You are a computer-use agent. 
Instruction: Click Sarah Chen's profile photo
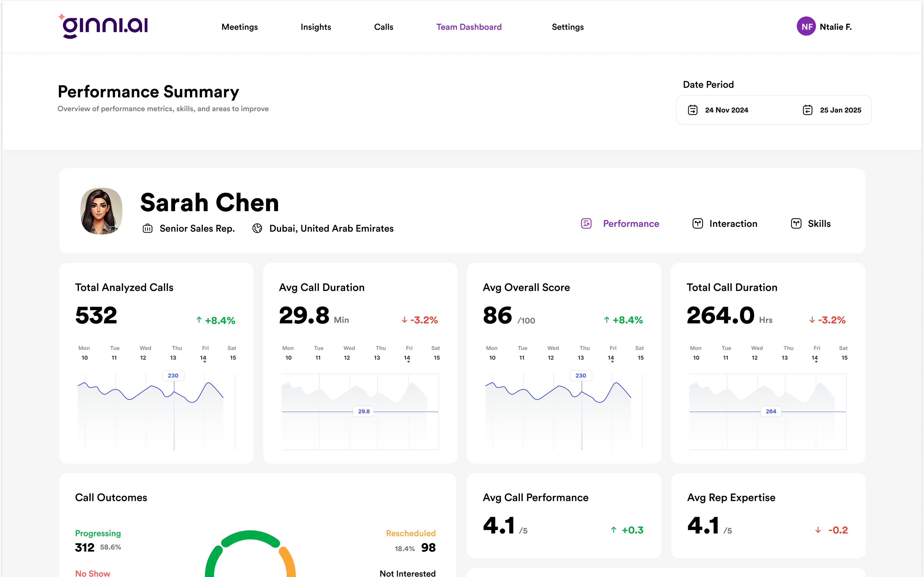pyautogui.click(x=101, y=211)
